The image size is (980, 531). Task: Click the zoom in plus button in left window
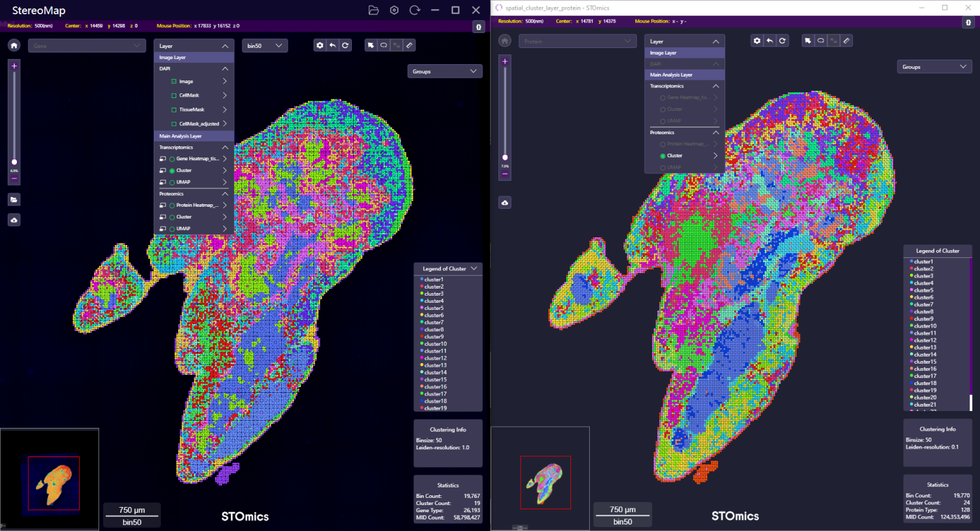[14, 66]
